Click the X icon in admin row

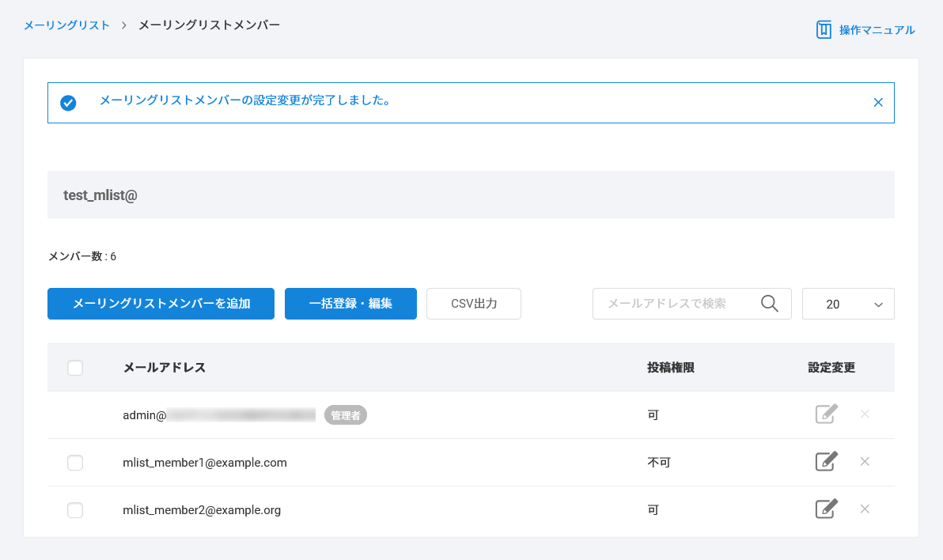[x=865, y=414]
